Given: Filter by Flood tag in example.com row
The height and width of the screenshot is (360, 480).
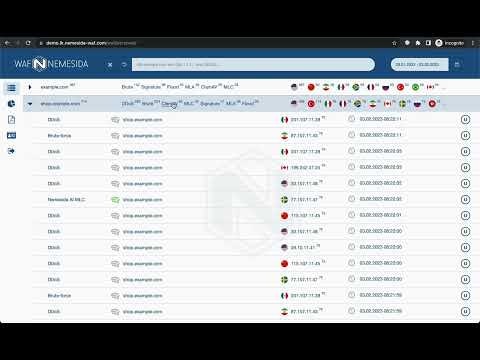Looking at the screenshot, I should (173, 87).
